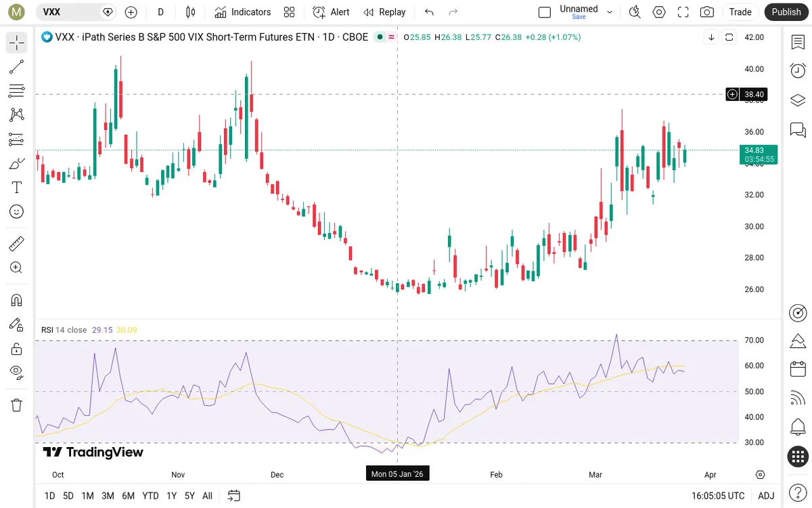Change the D time interval
The height and width of the screenshot is (508, 812).
pyautogui.click(x=161, y=12)
